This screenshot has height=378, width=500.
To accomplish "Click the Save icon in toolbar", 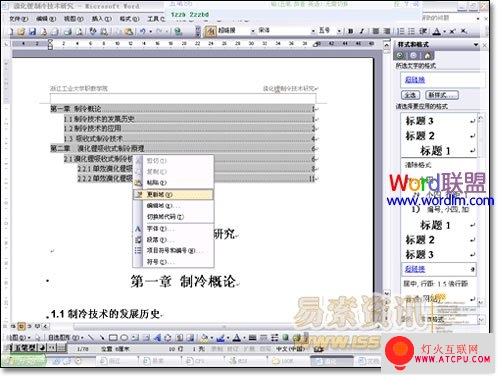I will pos(32,31).
